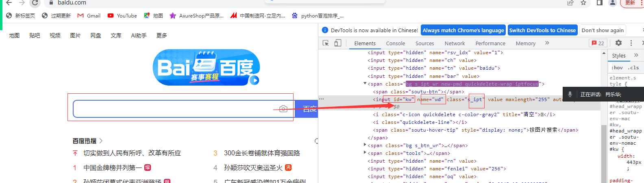644x183 pixels.
Task: Click the 贴吧 link in Baidu navigation
Action: (35, 35)
